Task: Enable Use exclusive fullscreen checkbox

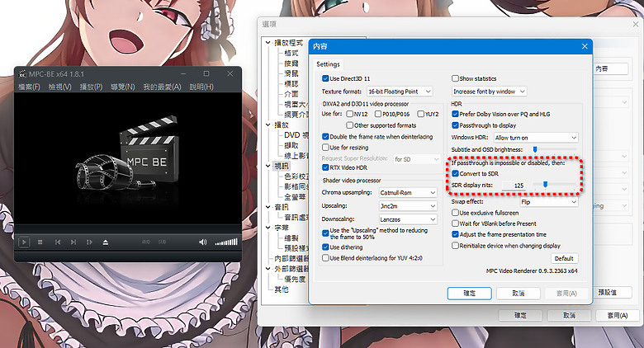Action: point(455,213)
